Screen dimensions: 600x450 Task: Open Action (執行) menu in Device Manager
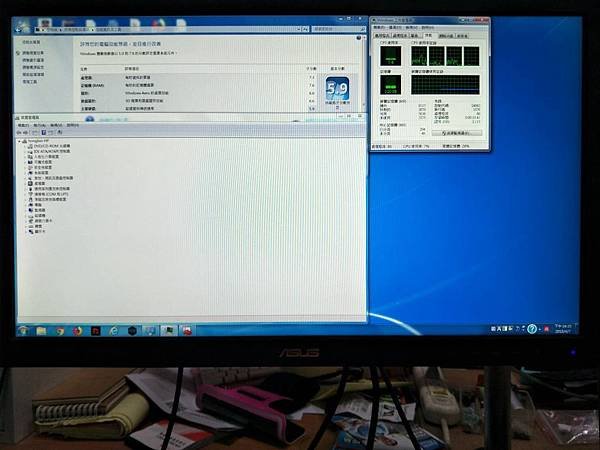click(40, 125)
